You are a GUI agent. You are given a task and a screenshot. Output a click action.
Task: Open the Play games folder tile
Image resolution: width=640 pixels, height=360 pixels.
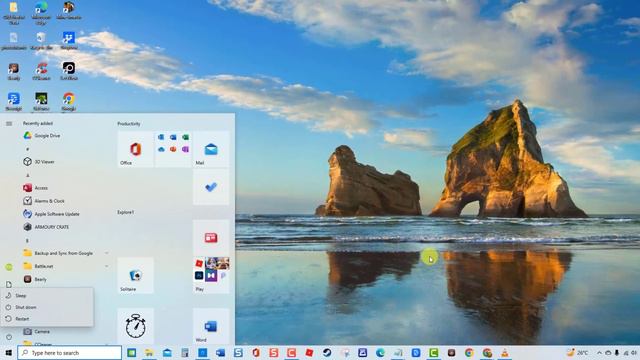coord(211,276)
